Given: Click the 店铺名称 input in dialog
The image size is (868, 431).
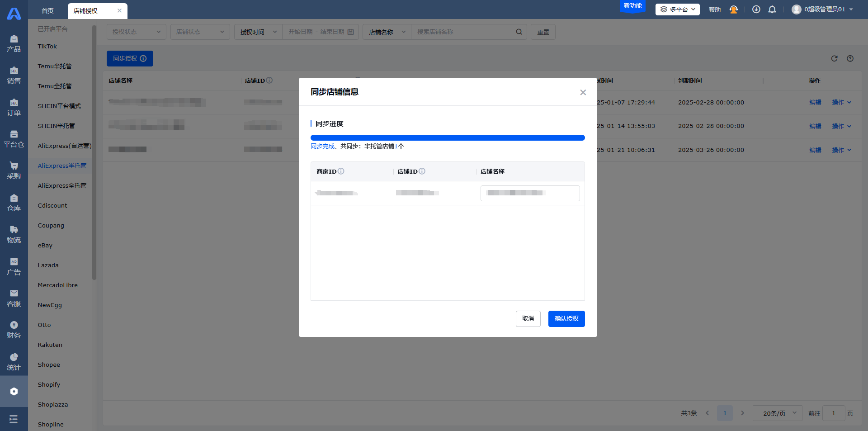Looking at the screenshot, I should point(530,193).
